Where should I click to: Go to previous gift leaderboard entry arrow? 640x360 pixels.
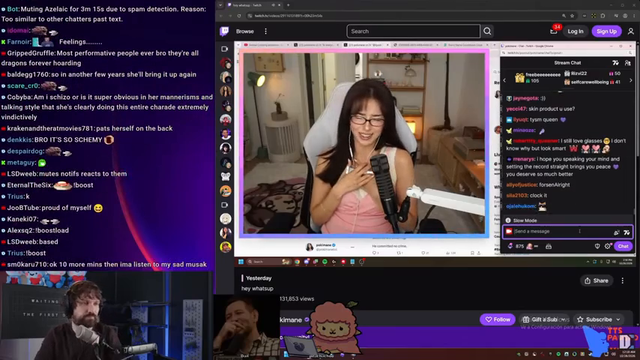click(x=504, y=80)
